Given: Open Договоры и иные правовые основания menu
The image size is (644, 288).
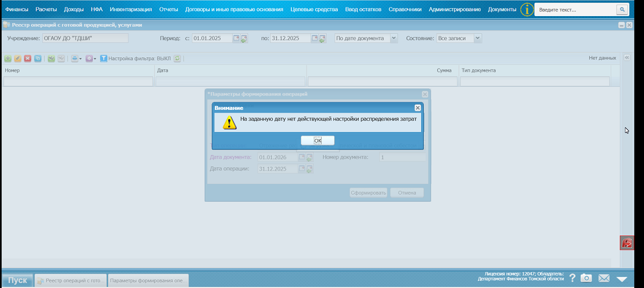Looking at the screenshot, I should pos(234,9).
